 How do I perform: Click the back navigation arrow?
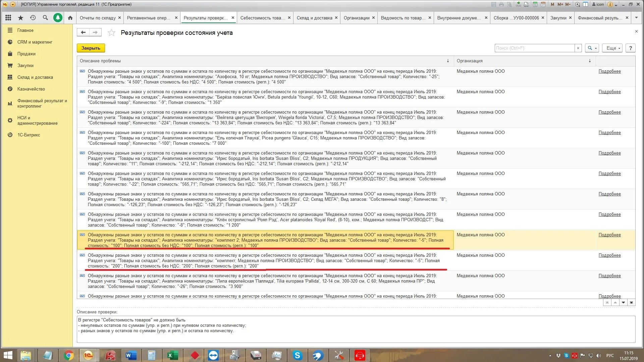pyautogui.click(x=83, y=33)
